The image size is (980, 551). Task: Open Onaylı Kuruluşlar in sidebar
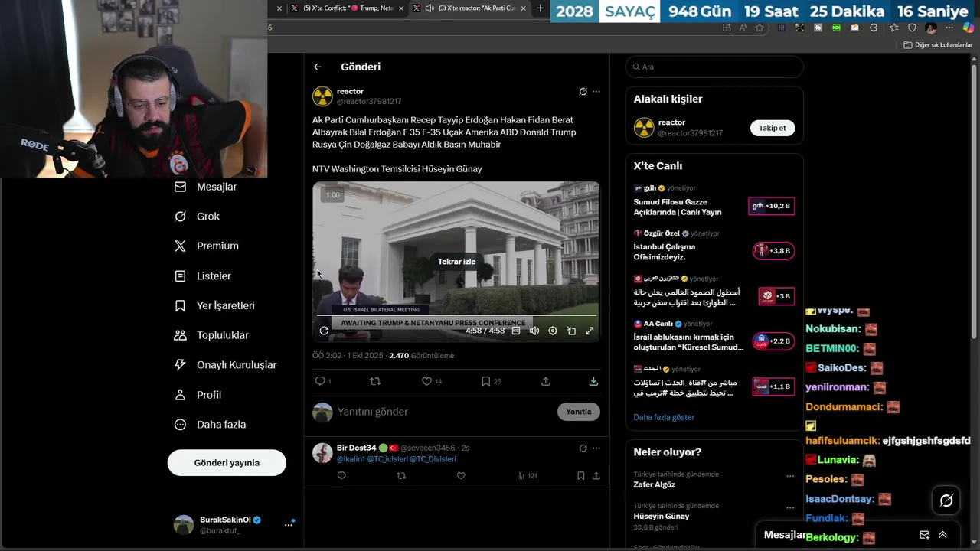[x=225, y=365]
